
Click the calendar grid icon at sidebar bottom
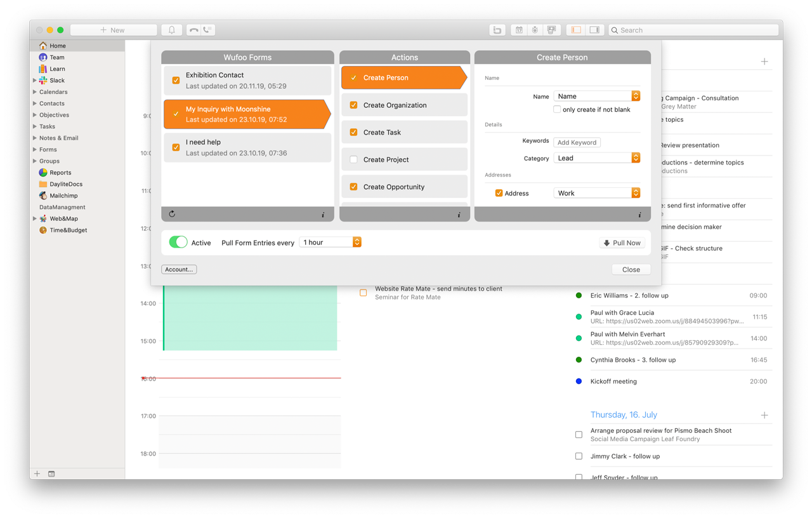(x=51, y=474)
